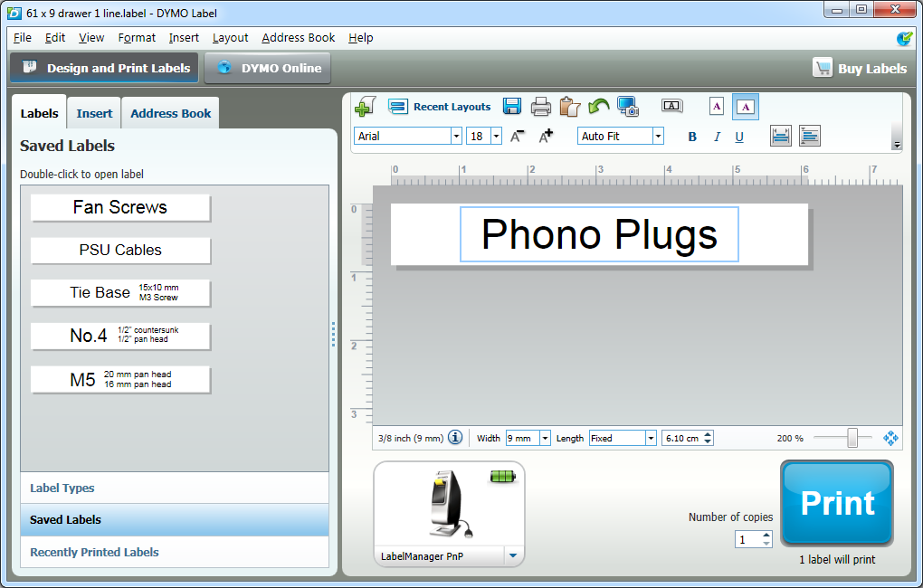Open the Format menu
This screenshot has height=588, width=923.
coord(137,38)
